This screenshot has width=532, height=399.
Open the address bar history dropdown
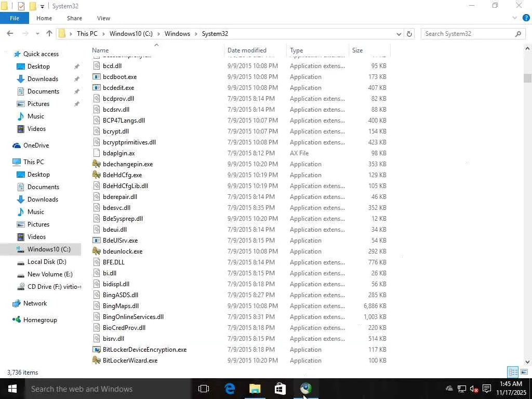[399, 34]
